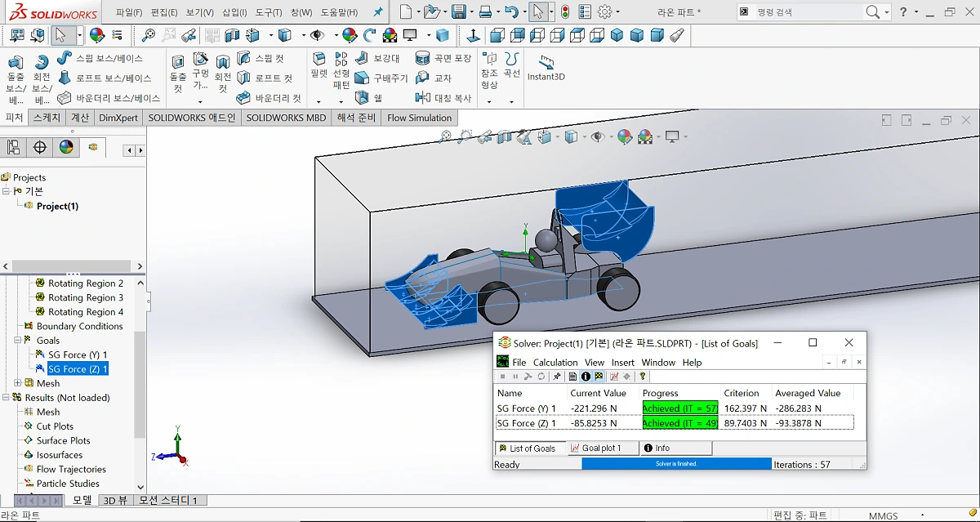Open Goal plot 1 in the Solver window

(602, 448)
